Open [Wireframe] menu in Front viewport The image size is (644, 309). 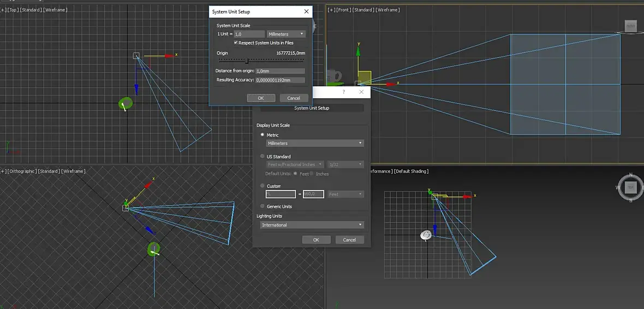(x=387, y=9)
